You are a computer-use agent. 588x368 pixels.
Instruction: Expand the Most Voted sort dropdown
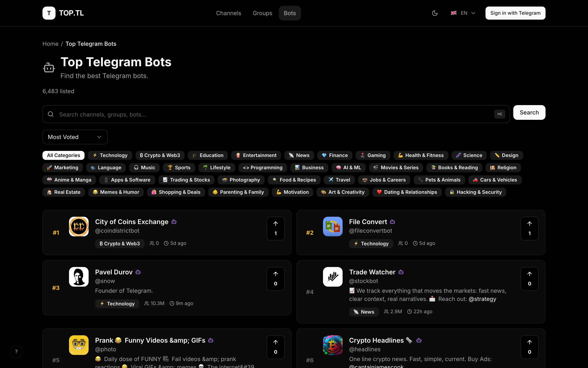coord(75,137)
